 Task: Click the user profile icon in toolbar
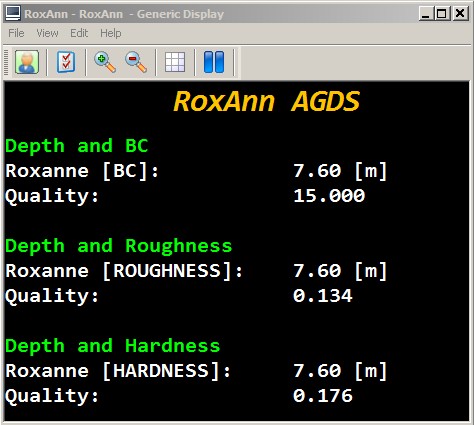pos(27,62)
